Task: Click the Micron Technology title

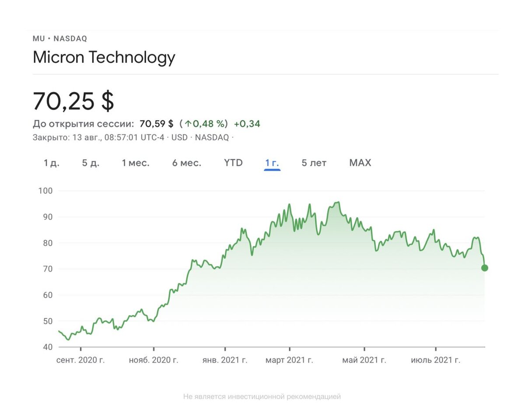Action: pyautogui.click(x=104, y=58)
